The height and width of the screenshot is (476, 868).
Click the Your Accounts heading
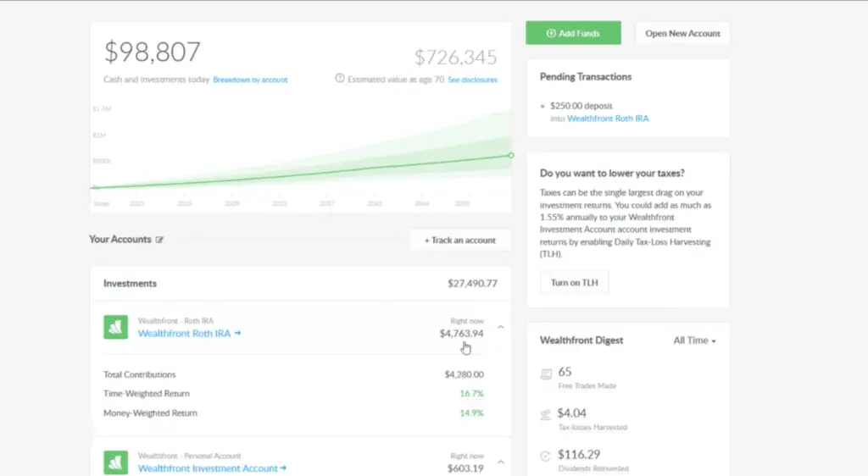pyautogui.click(x=120, y=240)
